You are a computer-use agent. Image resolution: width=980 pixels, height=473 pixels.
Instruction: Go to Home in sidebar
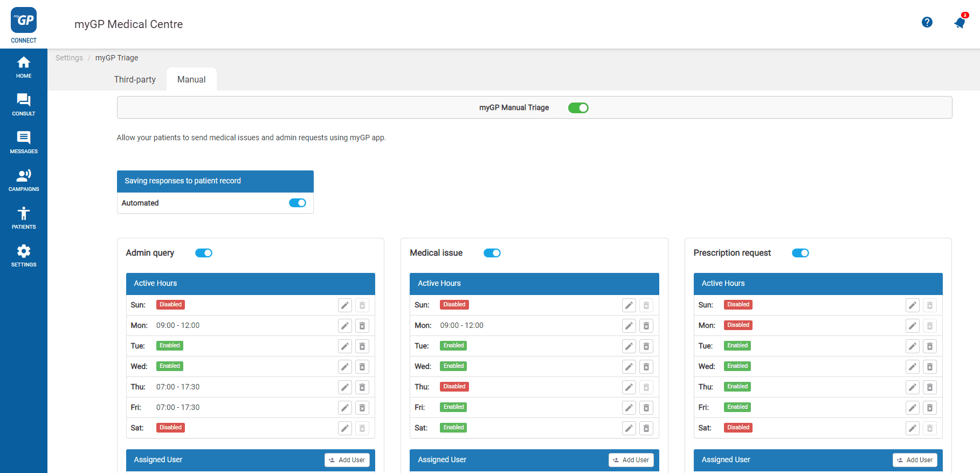pyautogui.click(x=24, y=67)
